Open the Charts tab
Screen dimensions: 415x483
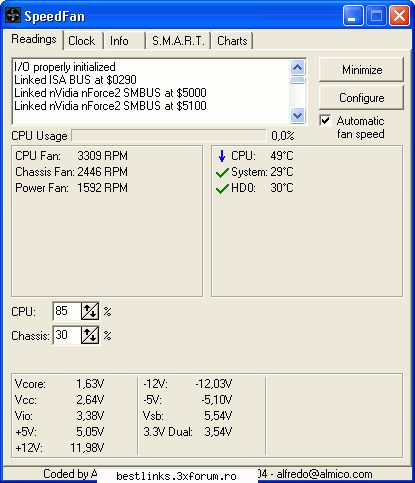(232, 41)
